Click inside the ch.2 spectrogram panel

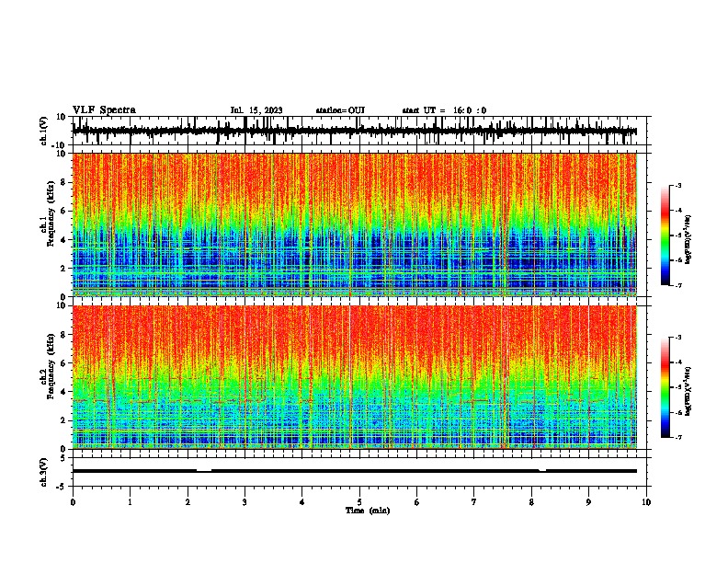[x=355, y=377]
